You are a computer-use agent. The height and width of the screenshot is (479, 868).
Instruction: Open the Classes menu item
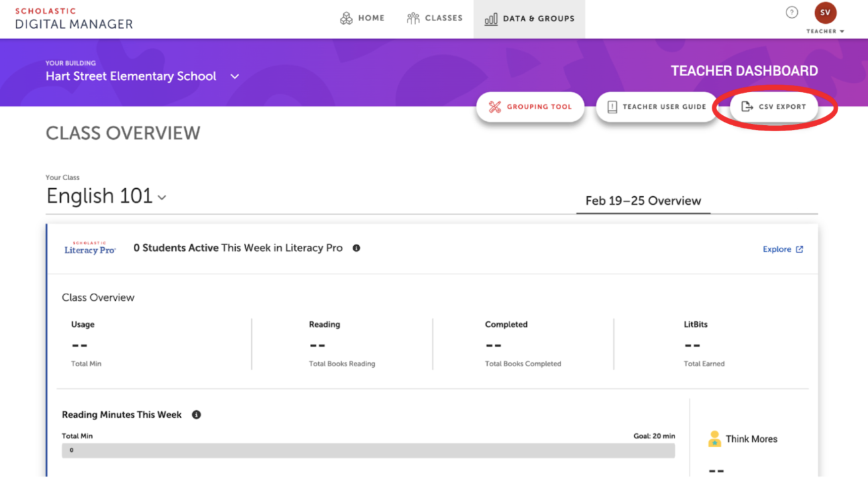click(435, 19)
